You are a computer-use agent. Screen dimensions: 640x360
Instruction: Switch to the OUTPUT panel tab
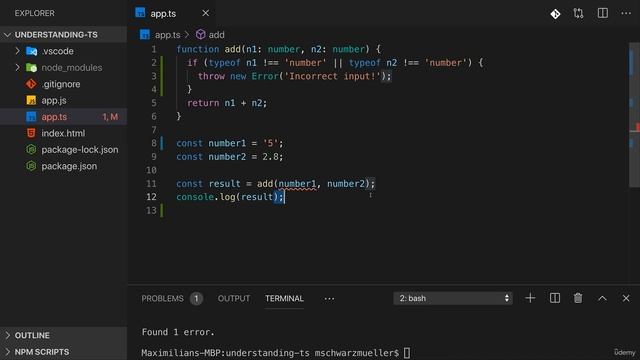tap(233, 298)
